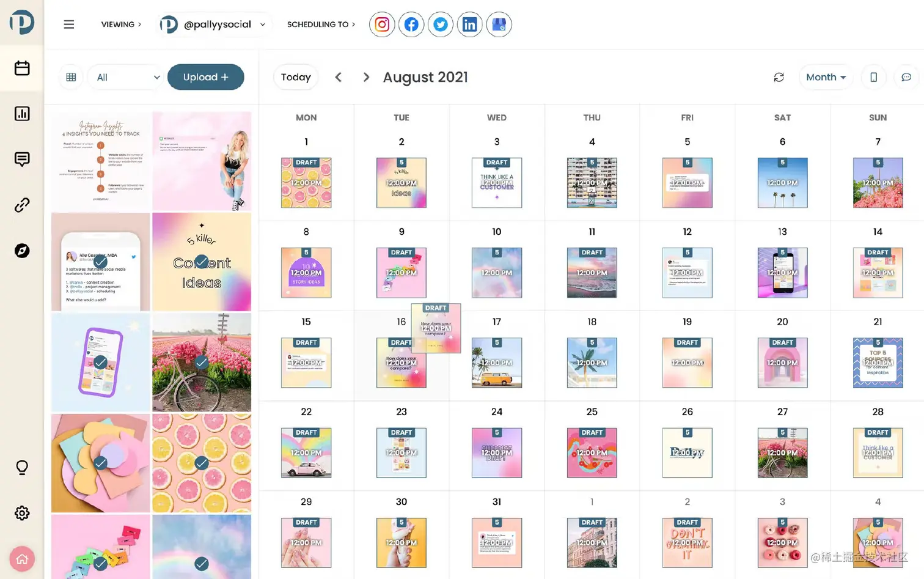Image resolution: width=924 pixels, height=579 pixels.
Task: Open the @pallyysocial account dropdown
Action: (x=213, y=24)
